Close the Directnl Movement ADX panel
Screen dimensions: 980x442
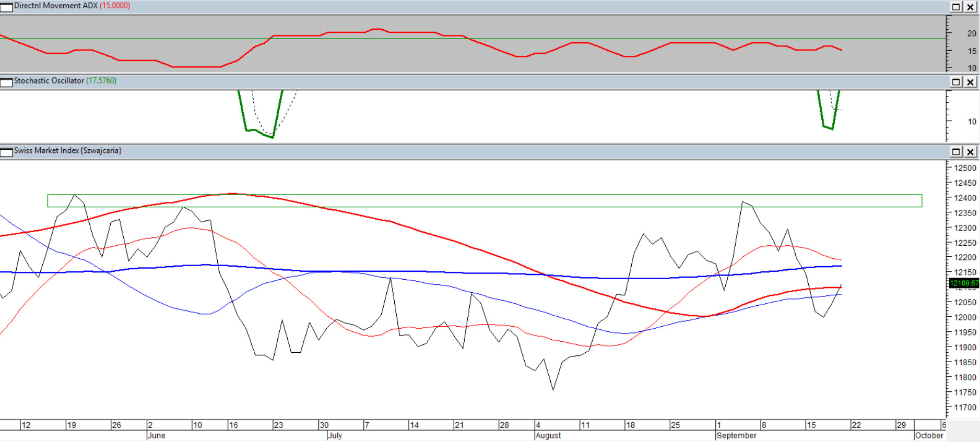pyautogui.click(x=971, y=7)
